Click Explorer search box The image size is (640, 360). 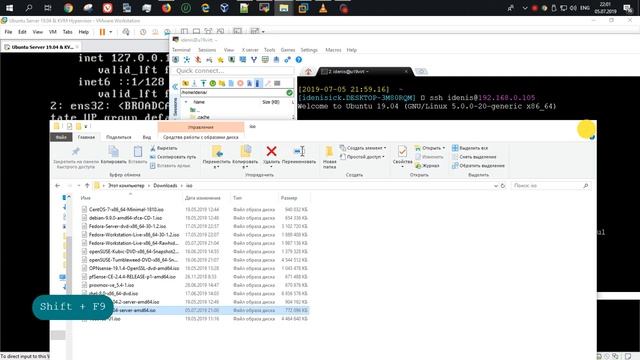551,186
